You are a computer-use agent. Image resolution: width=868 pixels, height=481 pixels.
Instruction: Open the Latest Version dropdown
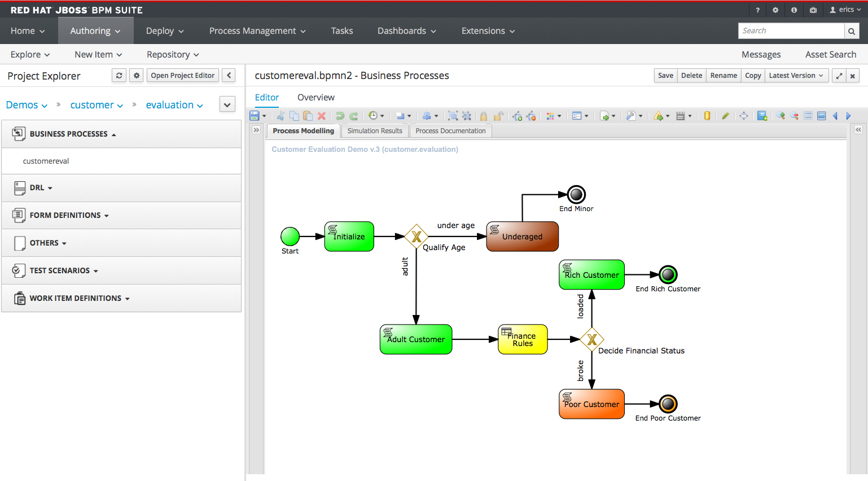pos(796,75)
